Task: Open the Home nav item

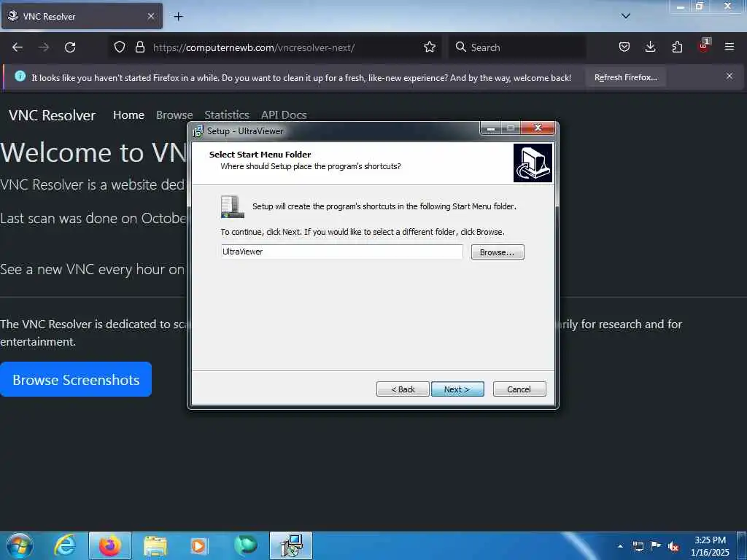Action: coord(128,114)
